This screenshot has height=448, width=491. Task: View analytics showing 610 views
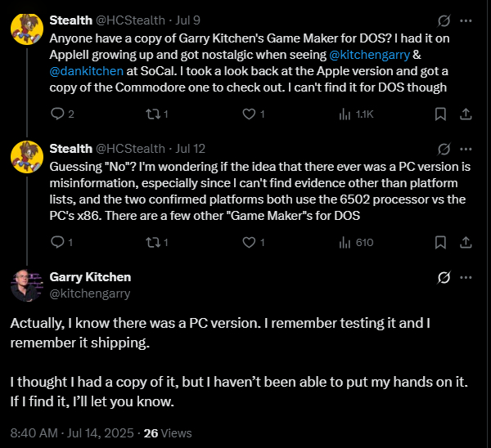coord(345,242)
